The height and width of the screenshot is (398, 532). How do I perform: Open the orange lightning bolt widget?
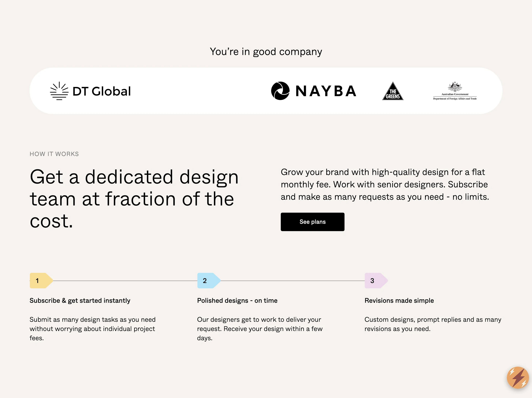point(518,378)
